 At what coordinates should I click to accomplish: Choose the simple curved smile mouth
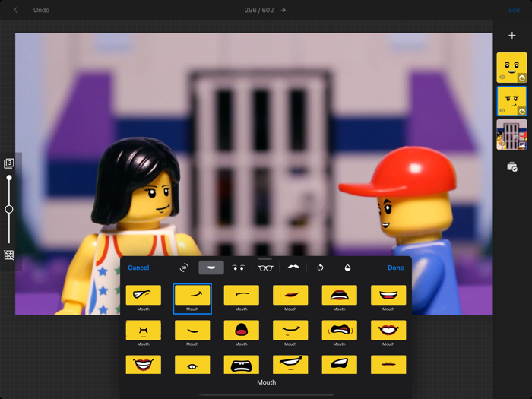coord(192,330)
